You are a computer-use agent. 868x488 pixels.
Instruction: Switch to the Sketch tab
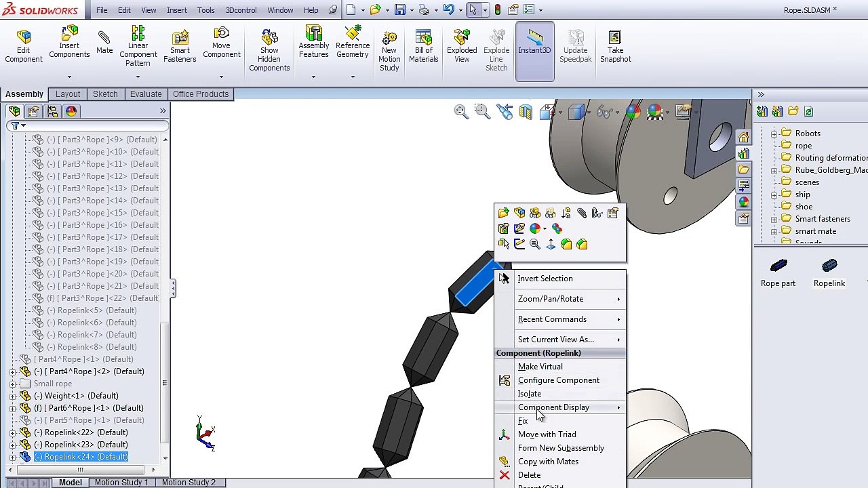[x=105, y=94]
